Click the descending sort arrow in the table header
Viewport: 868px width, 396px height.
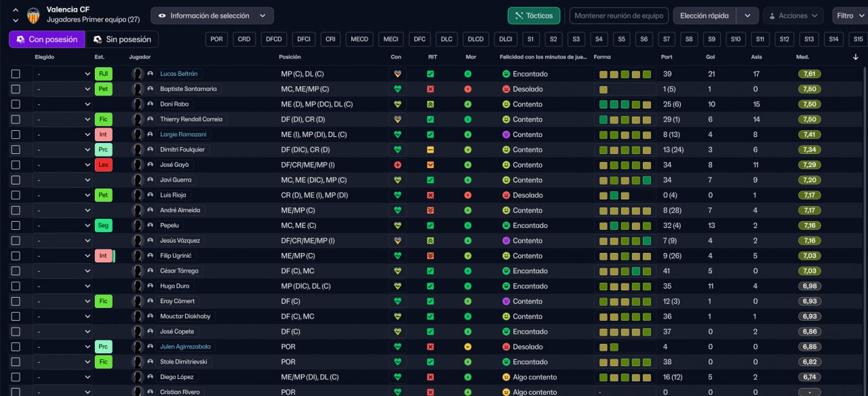pyautogui.click(x=855, y=57)
